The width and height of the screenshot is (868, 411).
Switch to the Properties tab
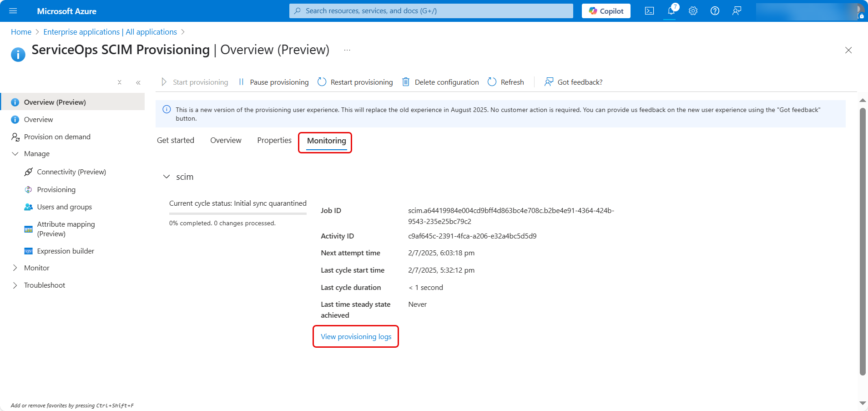click(x=274, y=140)
